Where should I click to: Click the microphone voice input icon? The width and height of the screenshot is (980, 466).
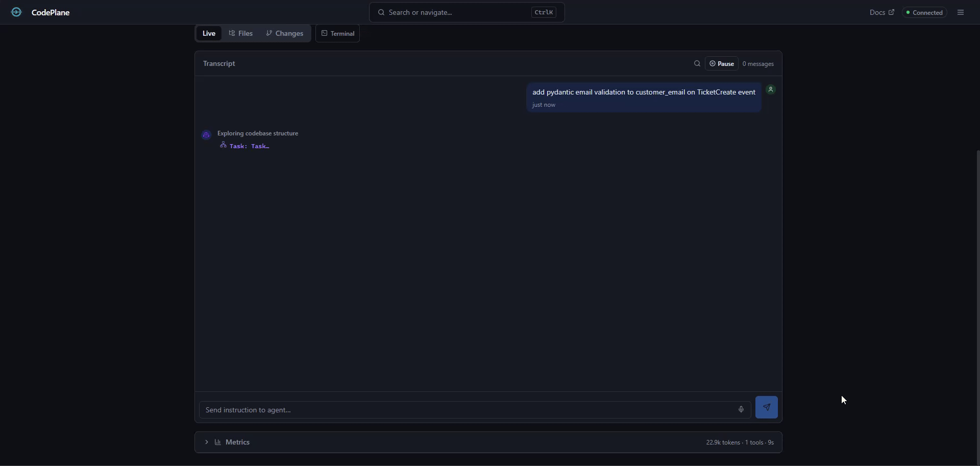point(741,410)
